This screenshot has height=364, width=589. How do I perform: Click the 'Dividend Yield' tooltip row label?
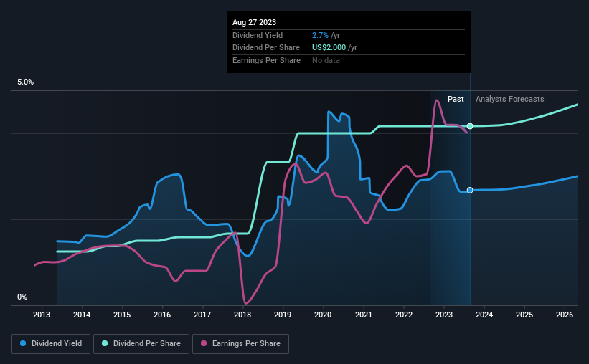point(258,35)
